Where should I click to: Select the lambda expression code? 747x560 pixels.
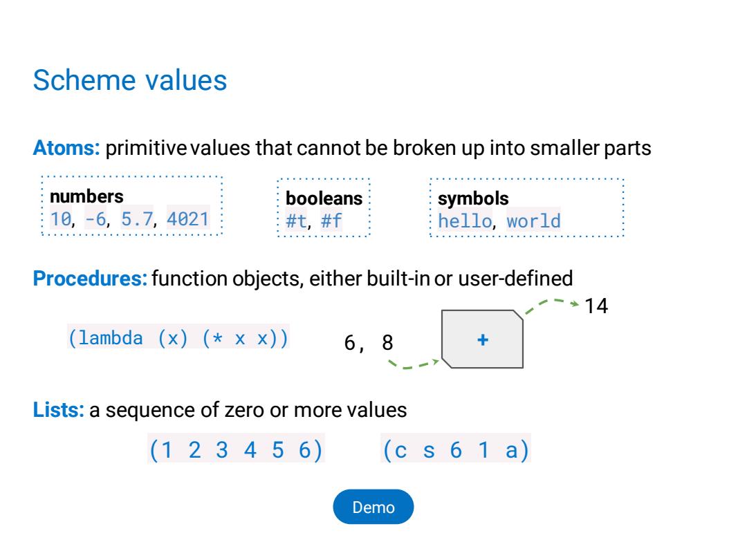pyautogui.click(x=178, y=337)
